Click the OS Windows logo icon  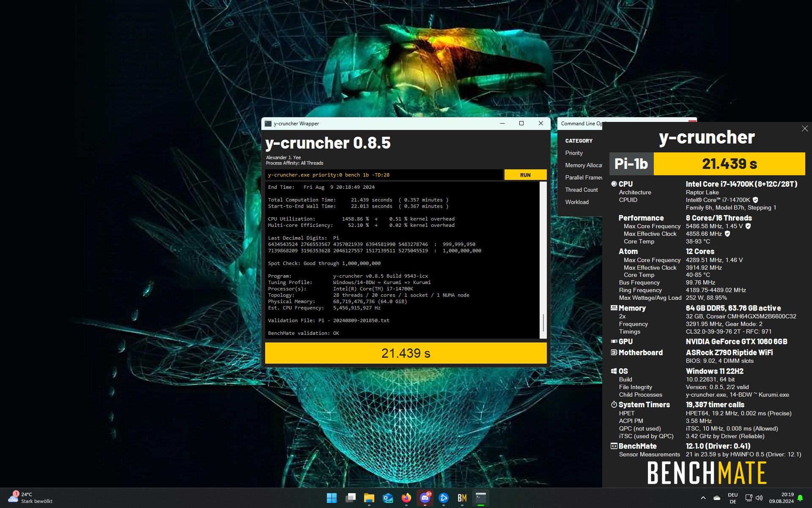614,371
